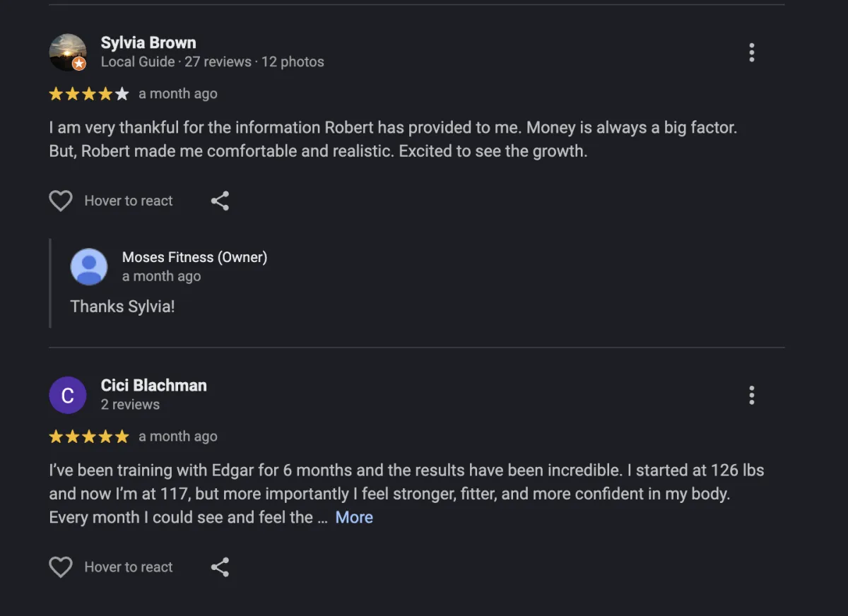Expand Cici Blachman's review with More
This screenshot has height=616, width=848.
pos(354,517)
